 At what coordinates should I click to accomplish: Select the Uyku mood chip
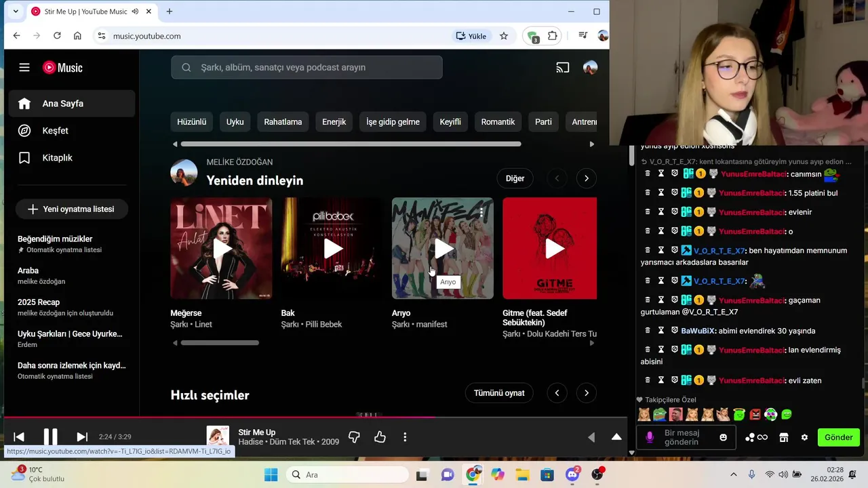click(235, 122)
